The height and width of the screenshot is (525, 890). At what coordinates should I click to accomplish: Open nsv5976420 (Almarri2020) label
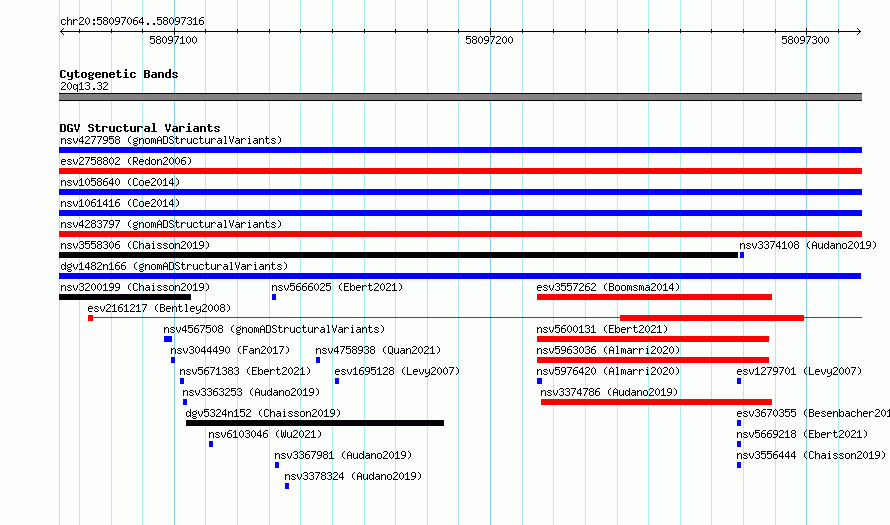click(608, 371)
